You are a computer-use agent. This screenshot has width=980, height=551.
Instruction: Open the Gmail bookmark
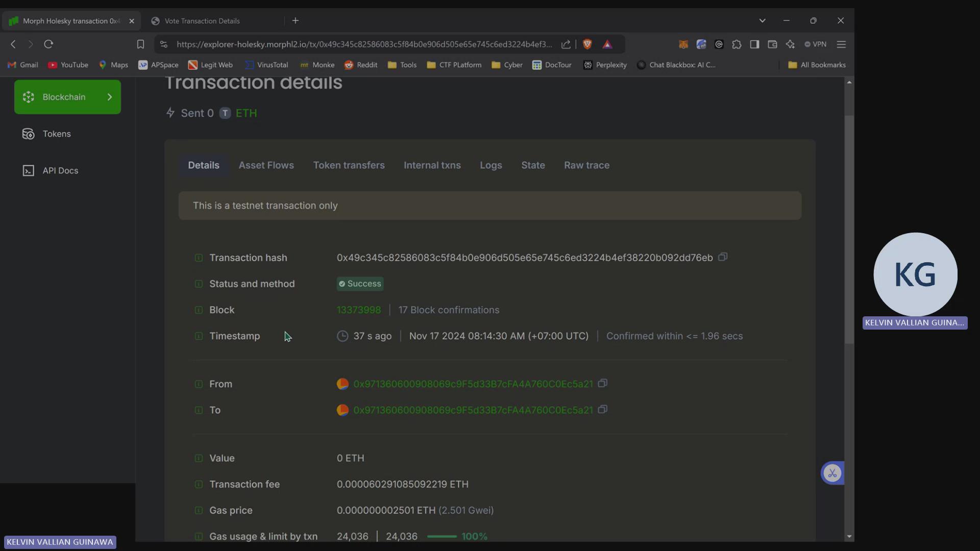click(x=23, y=65)
